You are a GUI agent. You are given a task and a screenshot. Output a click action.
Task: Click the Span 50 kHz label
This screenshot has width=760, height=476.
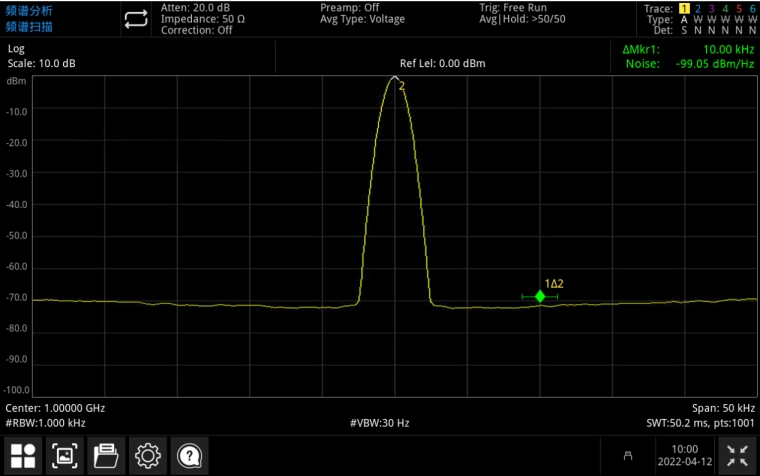[x=719, y=408]
